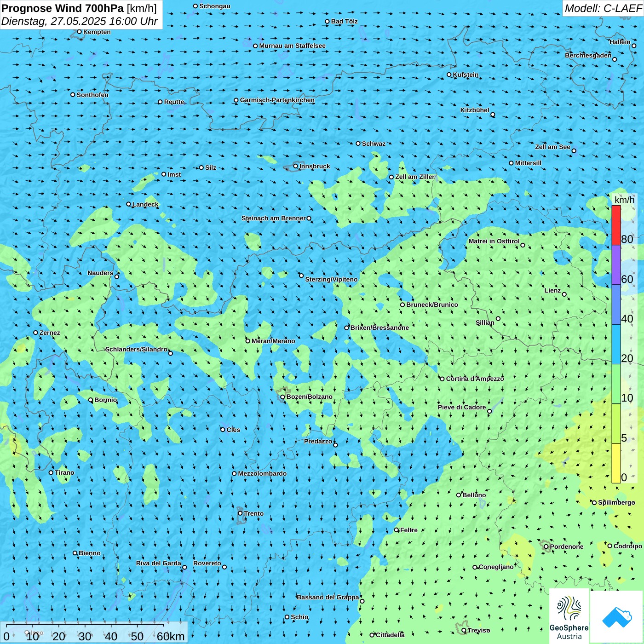This screenshot has height=644, width=644.
Task: Click the GeoSphere Austria logo
Action: click(569, 616)
